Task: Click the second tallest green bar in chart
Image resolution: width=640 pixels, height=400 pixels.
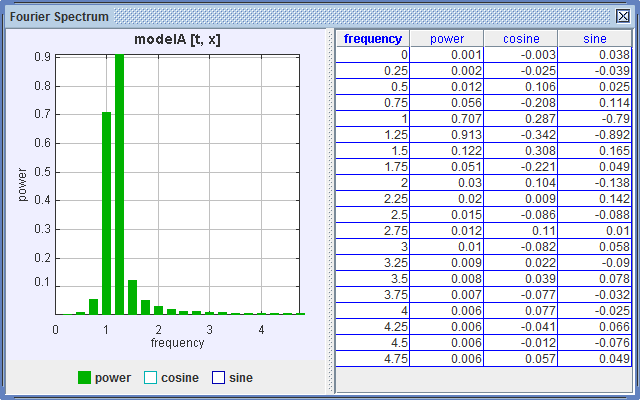Action: 106,215
